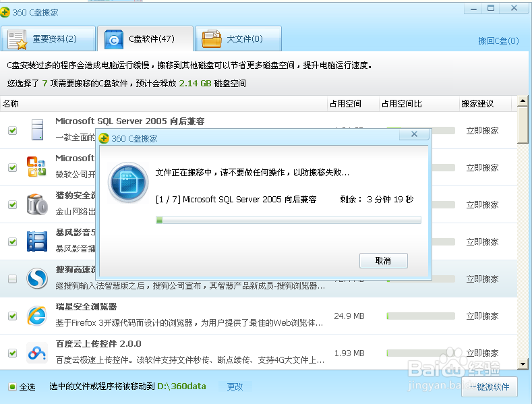Click the D:\360data destination path
Viewport: 532px width, 404px height.
(181, 386)
